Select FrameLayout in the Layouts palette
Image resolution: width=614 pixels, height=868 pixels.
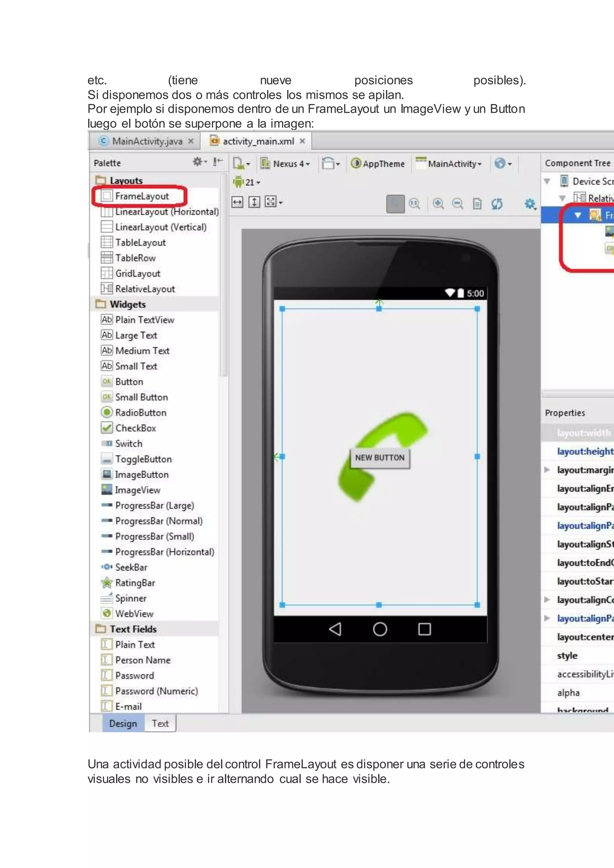[x=142, y=196]
